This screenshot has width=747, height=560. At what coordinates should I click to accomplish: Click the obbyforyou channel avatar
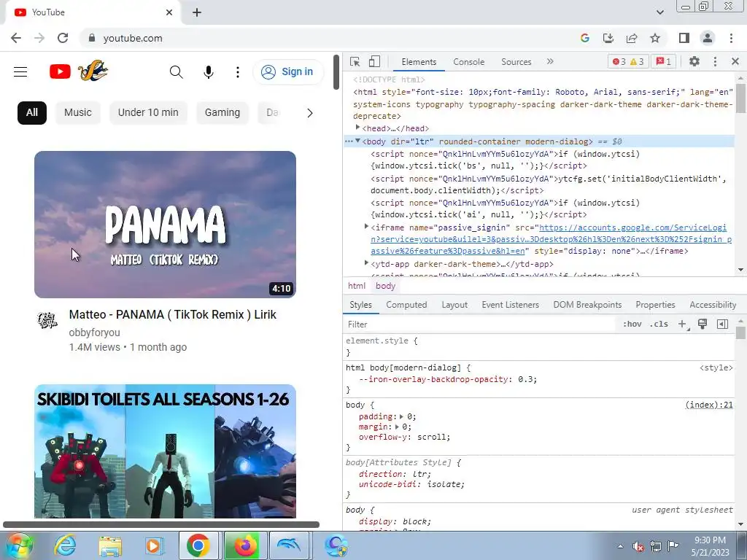point(47,319)
